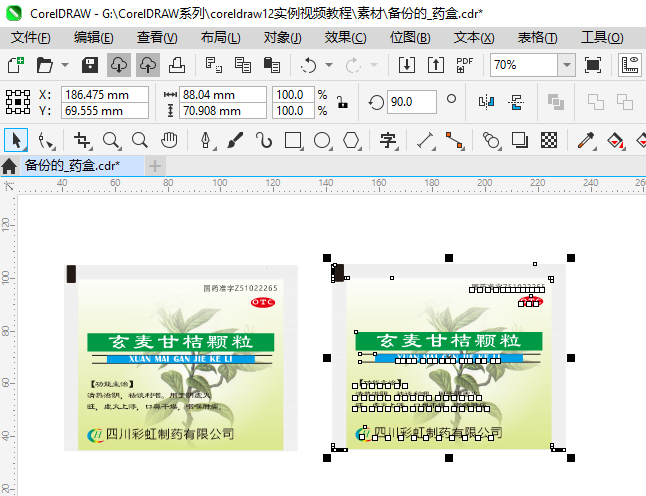The image size is (646, 496).
Task: Click the Paste icon
Action: coord(272,65)
